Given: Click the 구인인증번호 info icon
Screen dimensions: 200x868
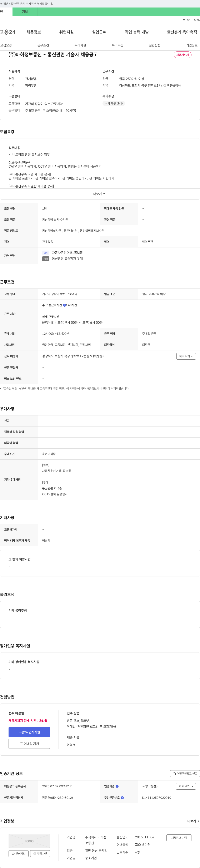Looking at the screenshot, I should (122, 798).
